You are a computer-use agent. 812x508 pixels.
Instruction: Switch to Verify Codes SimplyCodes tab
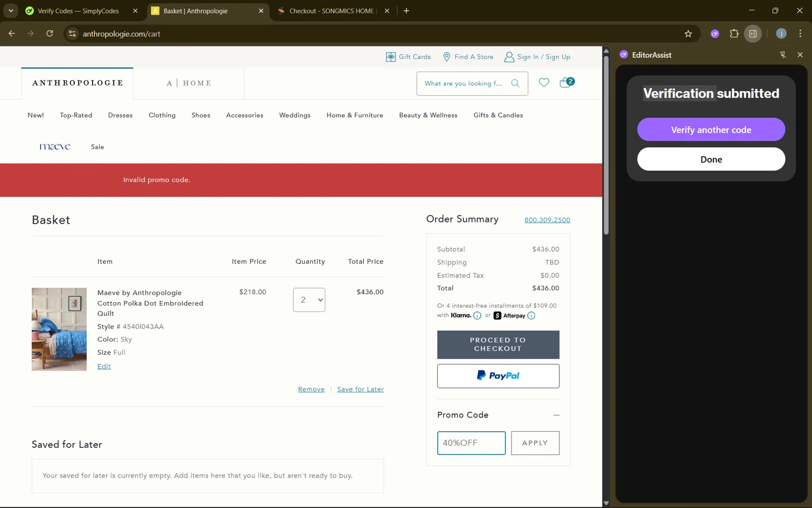pos(78,11)
